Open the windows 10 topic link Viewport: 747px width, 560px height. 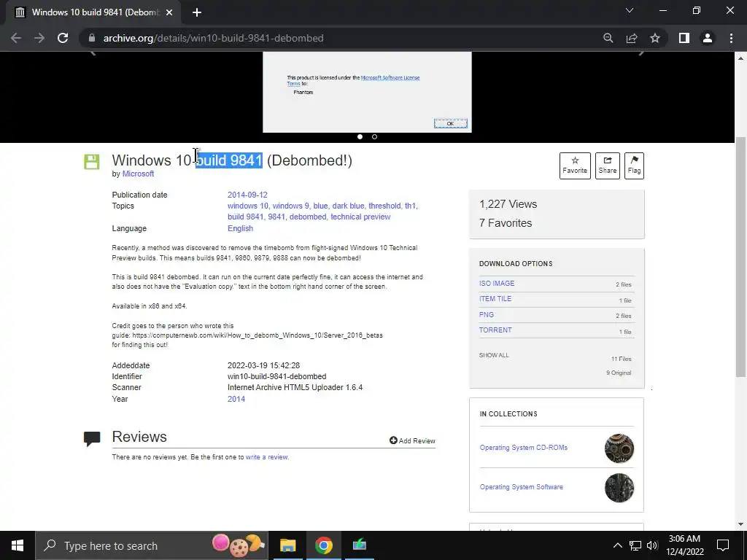click(x=248, y=206)
